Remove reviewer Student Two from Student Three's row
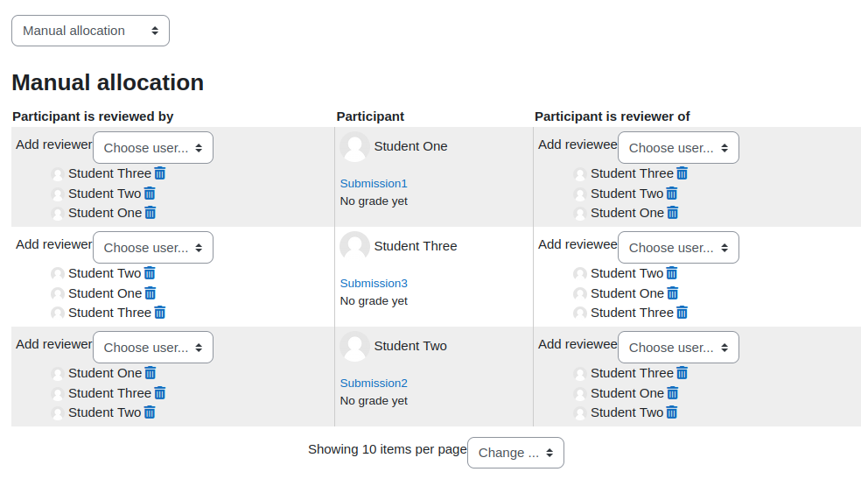868x479 pixels. (150, 273)
